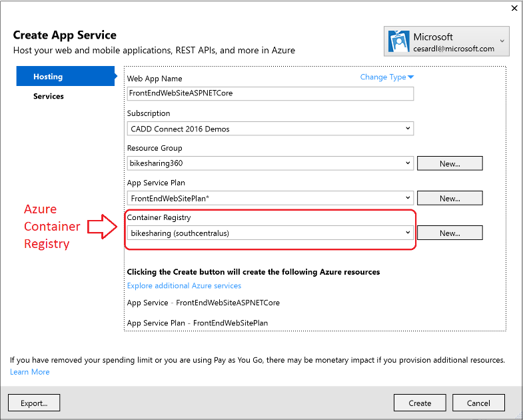
Task: Expand the account selector chevron
Action: [x=501, y=42]
